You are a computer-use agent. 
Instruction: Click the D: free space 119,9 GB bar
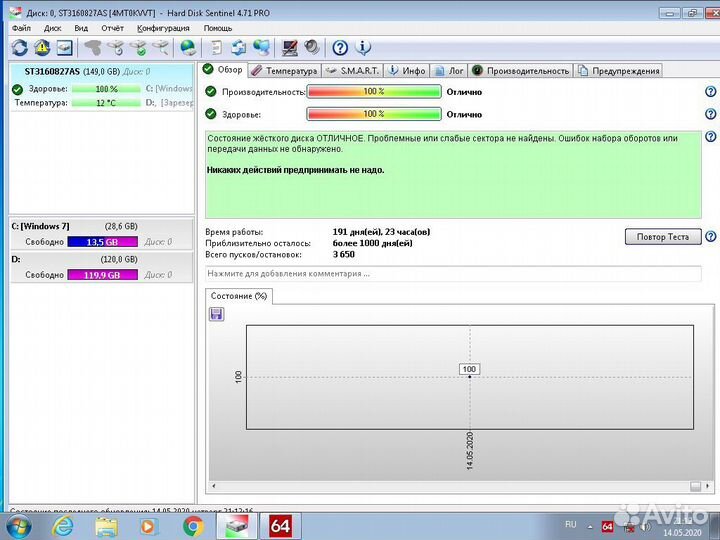coord(102,275)
